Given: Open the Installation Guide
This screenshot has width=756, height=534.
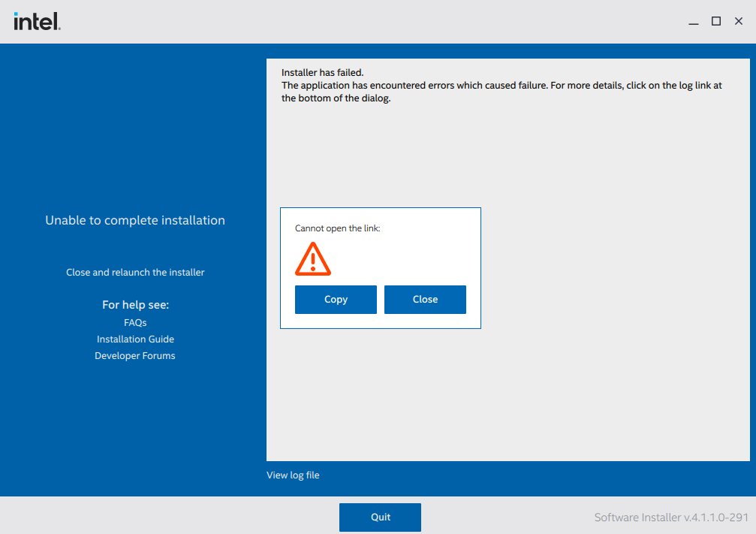Looking at the screenshot, I should pos(135,339).
